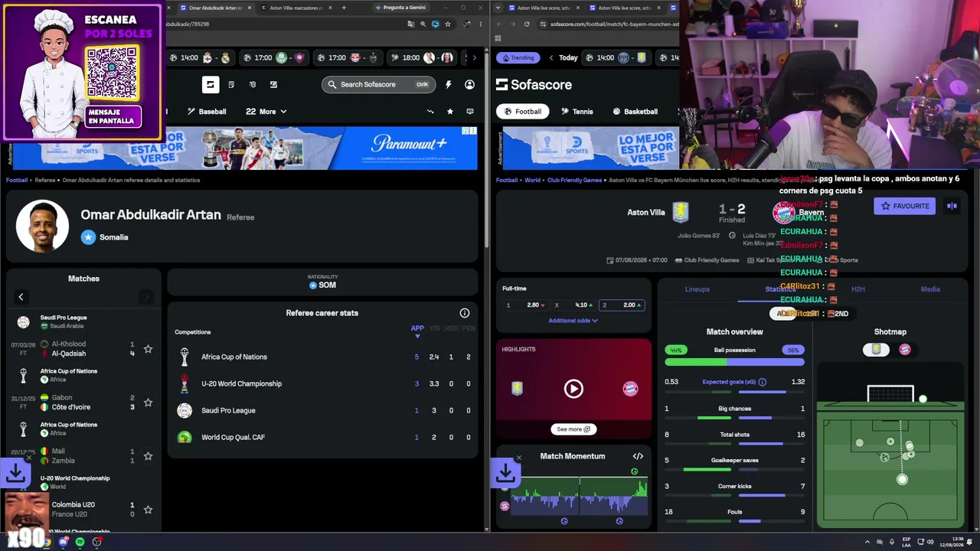Viewport: 980px width, 551px height.
Task: Open the H2H tab
Action: point(857,289)
